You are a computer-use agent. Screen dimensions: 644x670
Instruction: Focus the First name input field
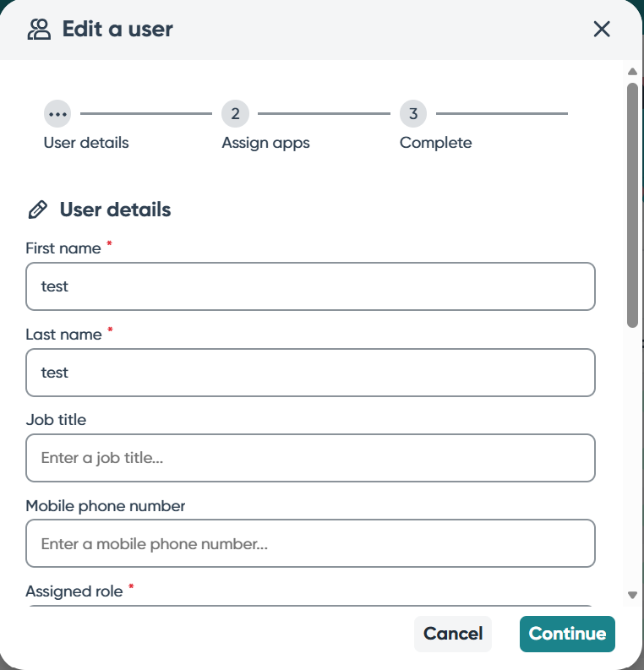pyautogui.click(x=310, y=286)
